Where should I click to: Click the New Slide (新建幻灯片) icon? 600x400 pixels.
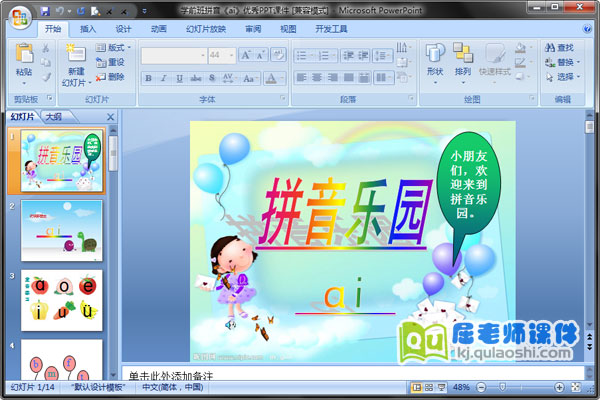tap(76, 52)
